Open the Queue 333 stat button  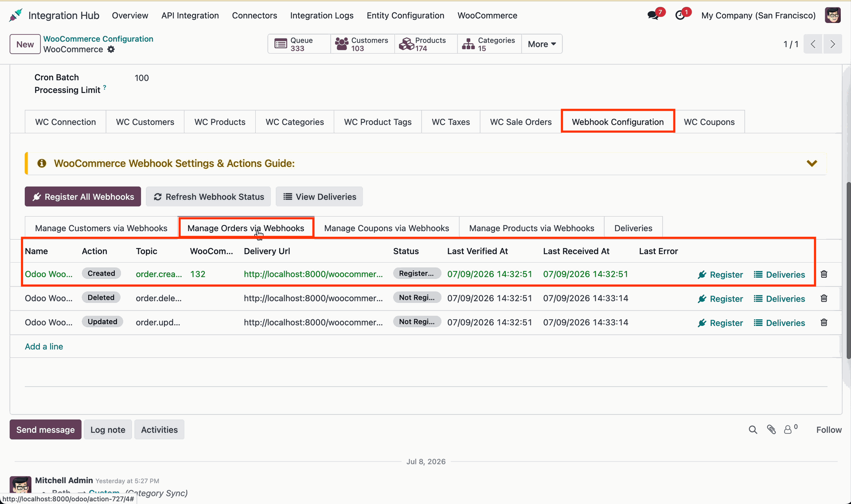click(x=299, y=44)
